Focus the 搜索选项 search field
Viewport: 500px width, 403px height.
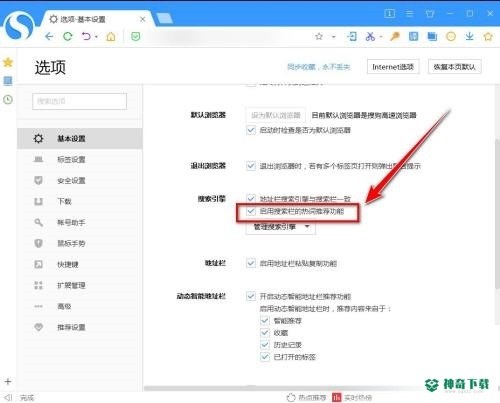[x=80, y=101]
